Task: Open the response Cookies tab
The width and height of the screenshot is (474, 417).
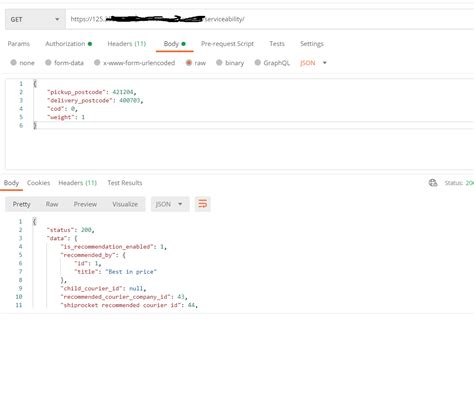Action: [38, 183]
